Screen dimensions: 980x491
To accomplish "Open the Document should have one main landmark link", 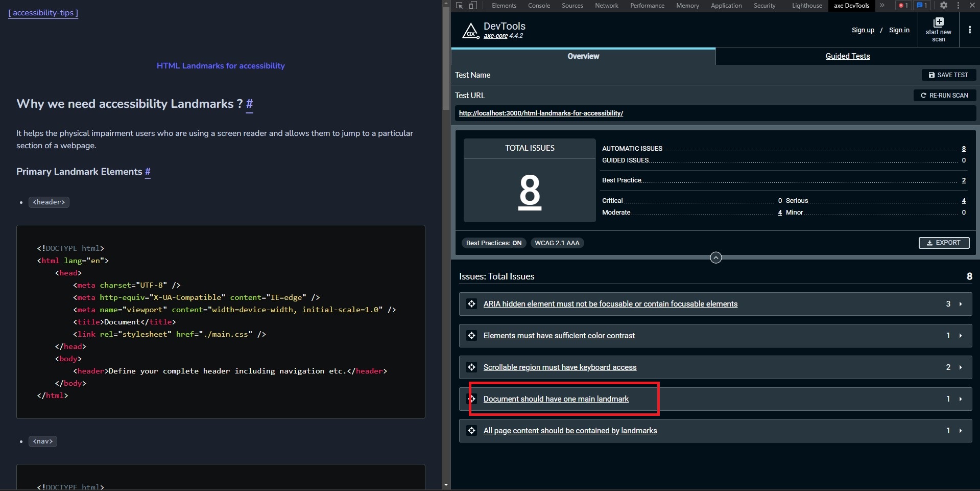I will point(556,399).
